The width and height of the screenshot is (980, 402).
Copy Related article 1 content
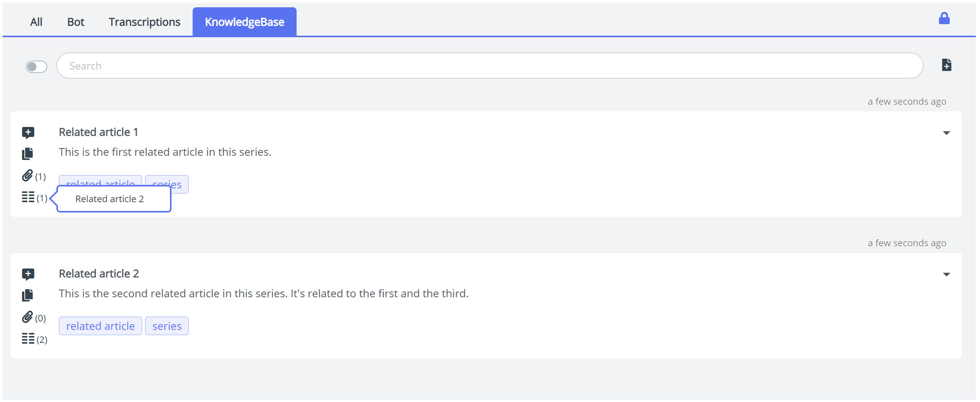pos(28,153)
